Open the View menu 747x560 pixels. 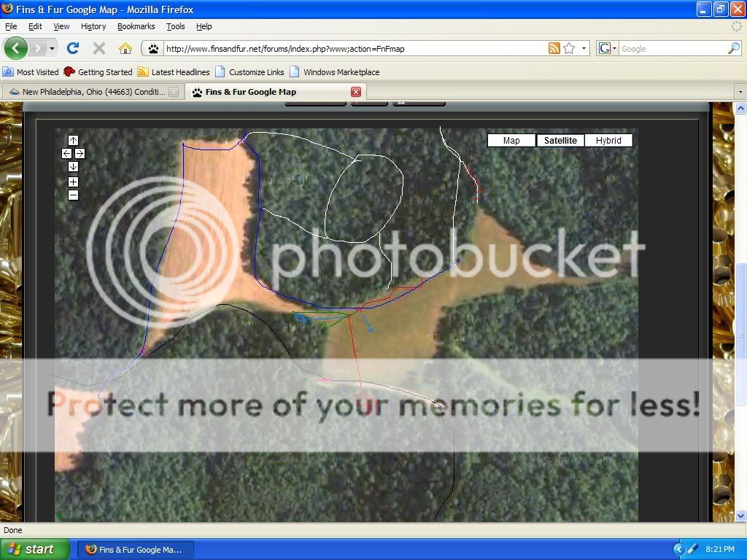pos(61,26)
